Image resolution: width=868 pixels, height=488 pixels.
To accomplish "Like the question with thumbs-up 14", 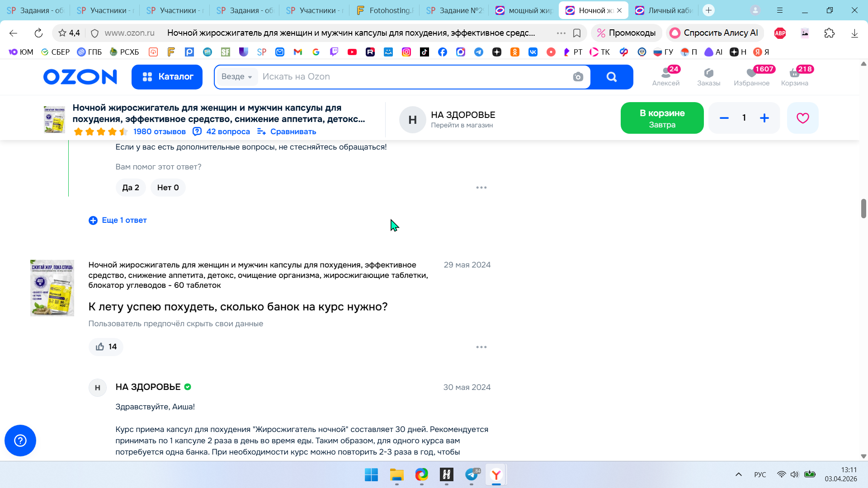I will pos(106,347).
